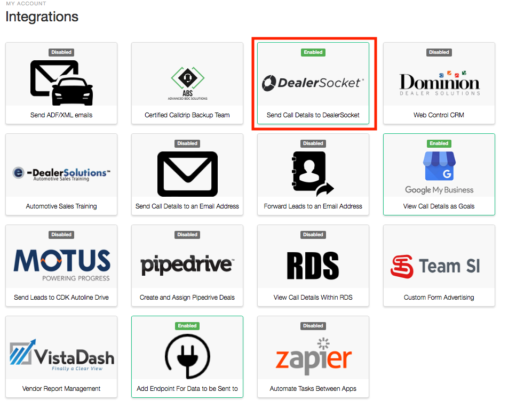Viewport: 532px width, 409px height.
Task: Open 'Create and Assign Pipedrive Deals' caption
Action: coord(187,298)
